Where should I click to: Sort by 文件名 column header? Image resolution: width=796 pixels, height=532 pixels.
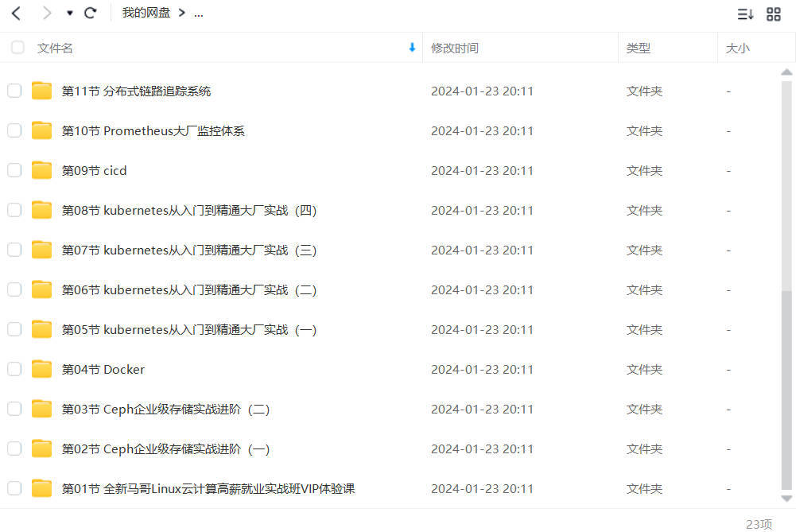click(55, 49)
